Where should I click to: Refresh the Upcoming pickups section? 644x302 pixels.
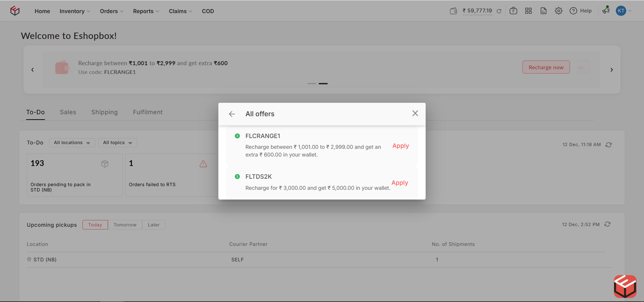pyautogui.click(x=607, y=224)
